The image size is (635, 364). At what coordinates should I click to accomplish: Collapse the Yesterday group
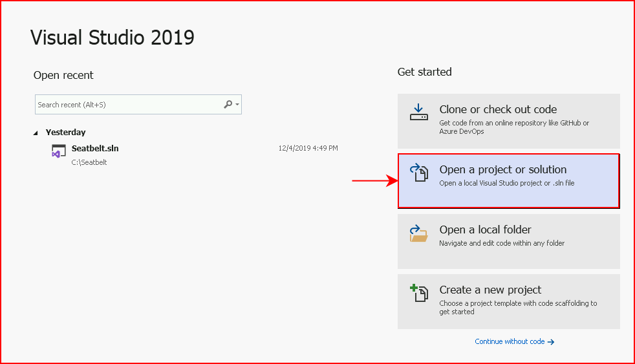(36, 133)
